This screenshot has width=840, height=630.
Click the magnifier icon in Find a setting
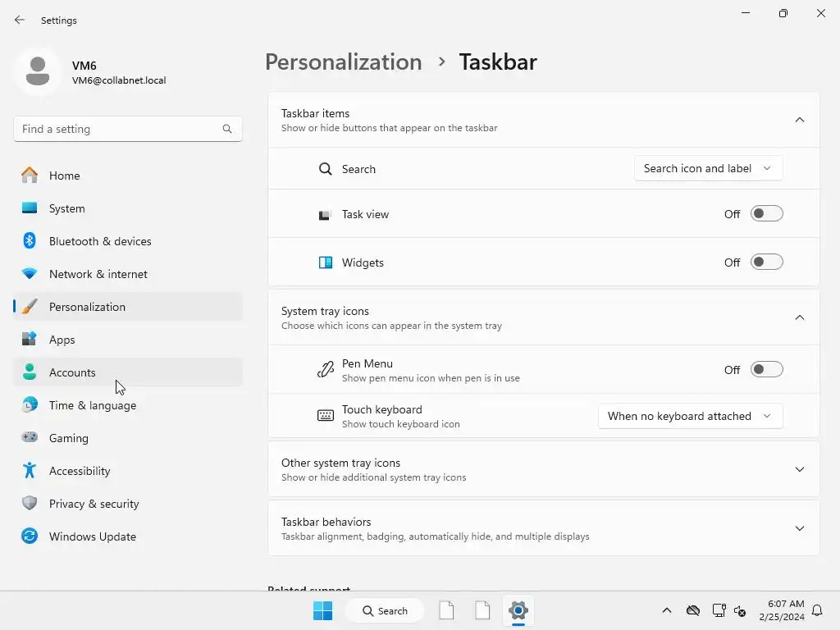click(227, 129)
